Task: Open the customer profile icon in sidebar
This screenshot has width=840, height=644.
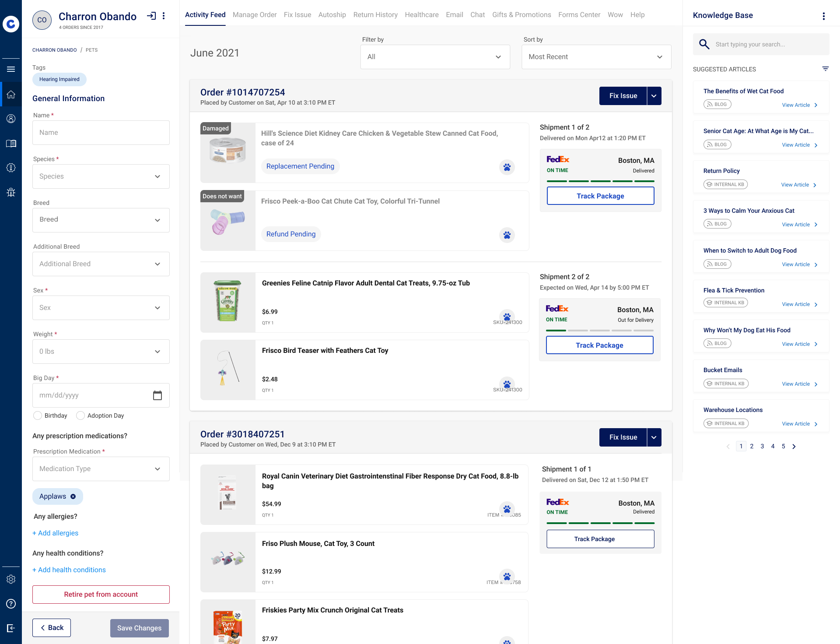Action: [x=11, y=119]
